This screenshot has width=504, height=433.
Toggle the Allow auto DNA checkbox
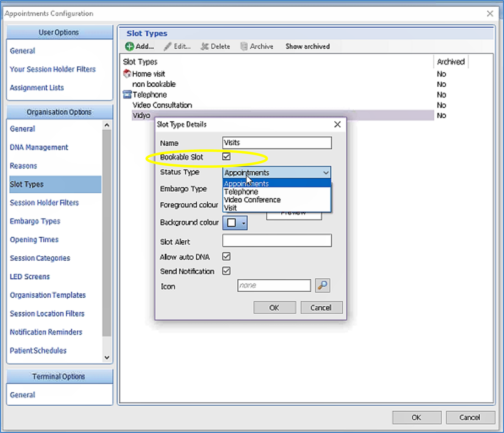(226, 256)
